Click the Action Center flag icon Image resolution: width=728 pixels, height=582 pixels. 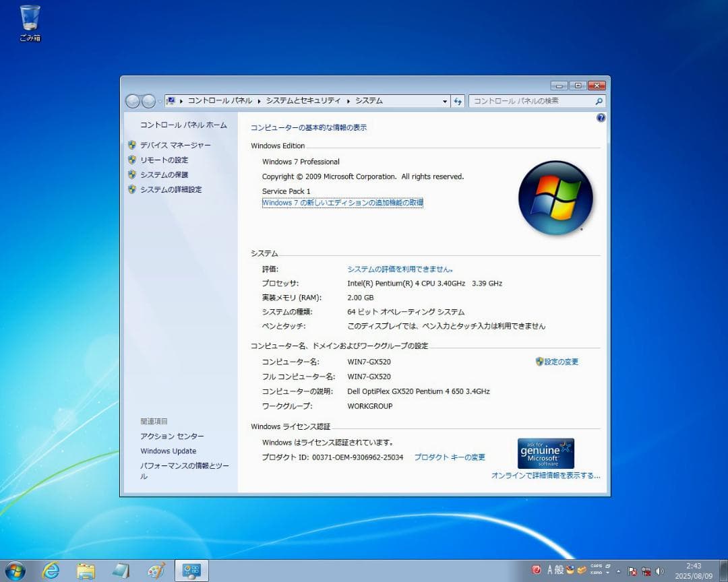pos(632,571)
